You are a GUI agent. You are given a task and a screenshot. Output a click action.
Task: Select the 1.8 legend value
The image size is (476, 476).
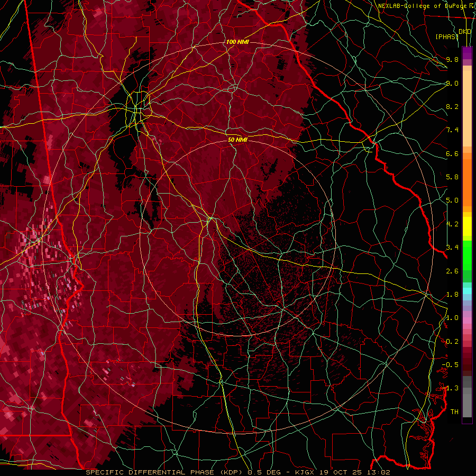point(452,295)
